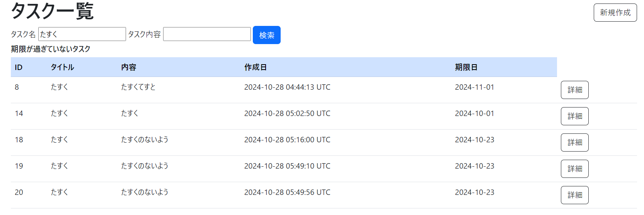Click the ID column header
The image size is (644, 215).
19,67
